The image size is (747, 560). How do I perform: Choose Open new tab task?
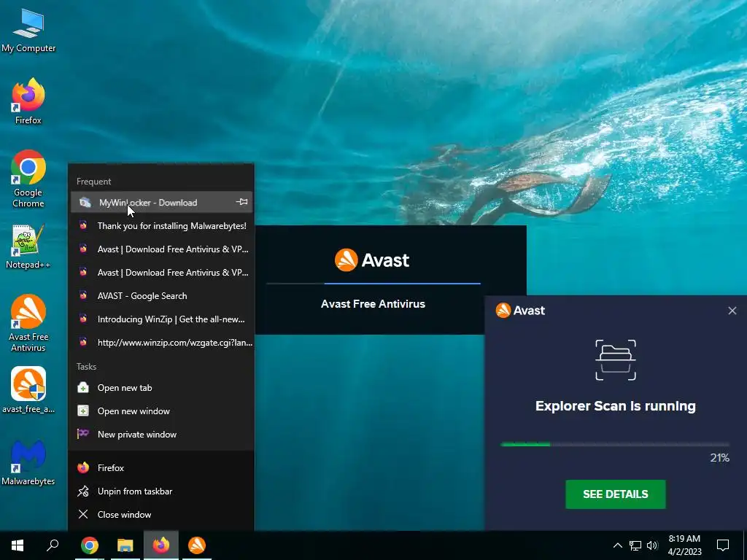(x=161, y=388)
